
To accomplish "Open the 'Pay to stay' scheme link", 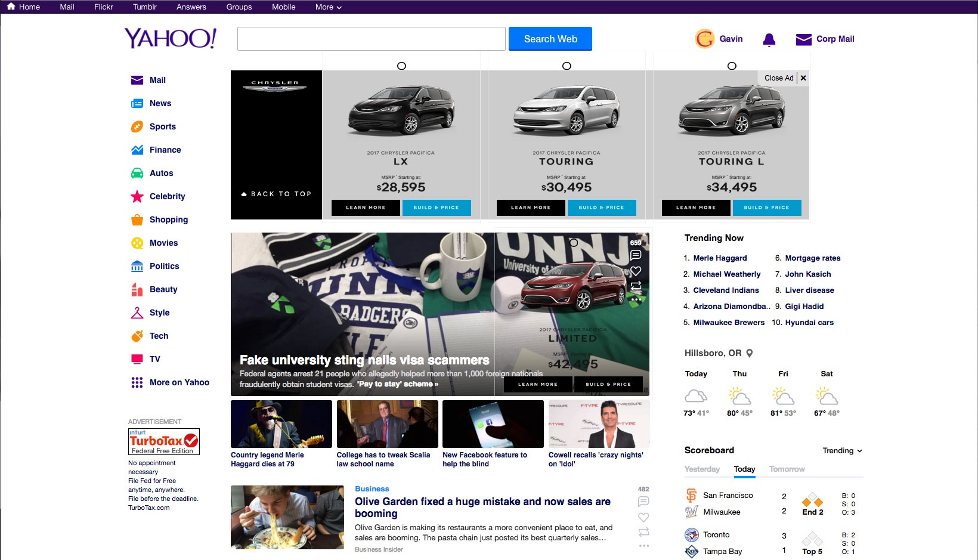I will pyautogui.click(x=398, y=384).
